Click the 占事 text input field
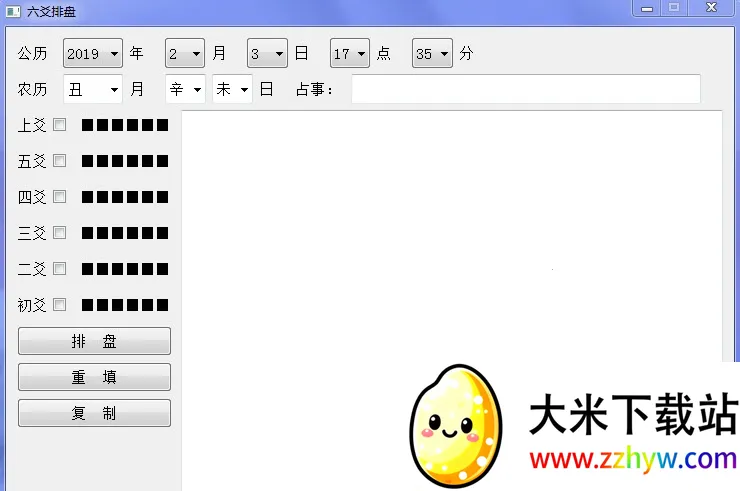 click(525, 89)
